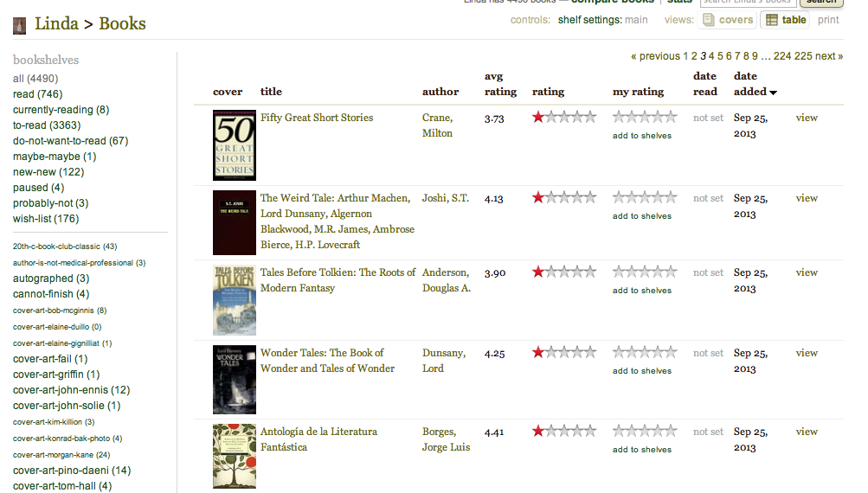Open Dunsany, Lord author page
The image size is (868, 493).
(x=444, y=361)
